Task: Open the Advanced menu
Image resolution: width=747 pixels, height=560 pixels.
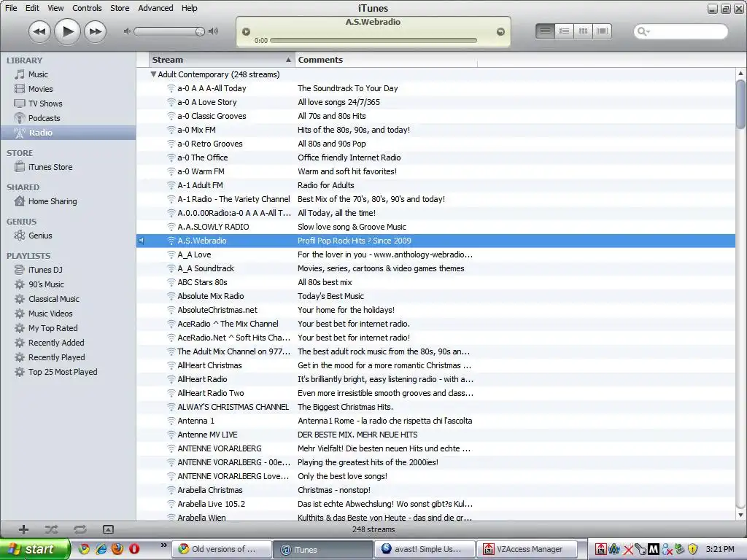Action: tap(155, 8)
